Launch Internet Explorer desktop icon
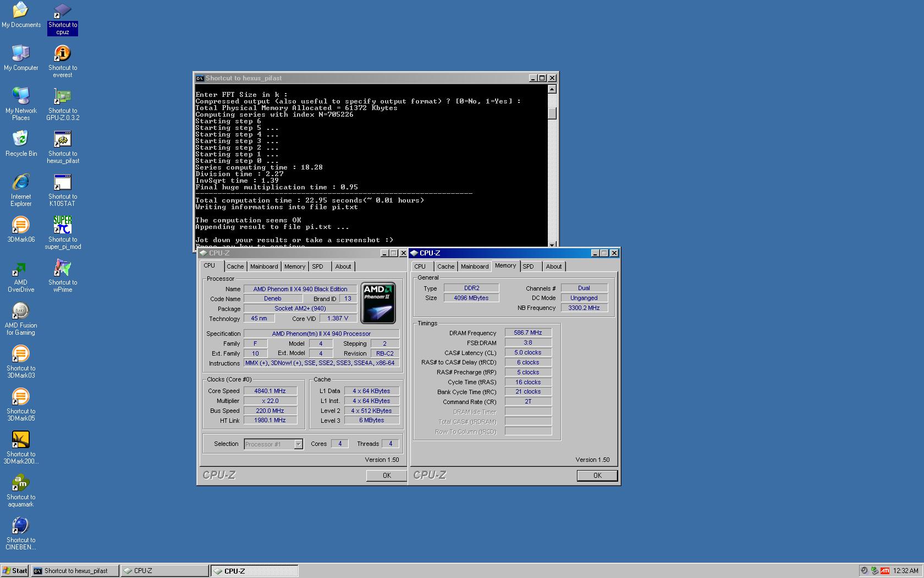 [x=21, y=190]
